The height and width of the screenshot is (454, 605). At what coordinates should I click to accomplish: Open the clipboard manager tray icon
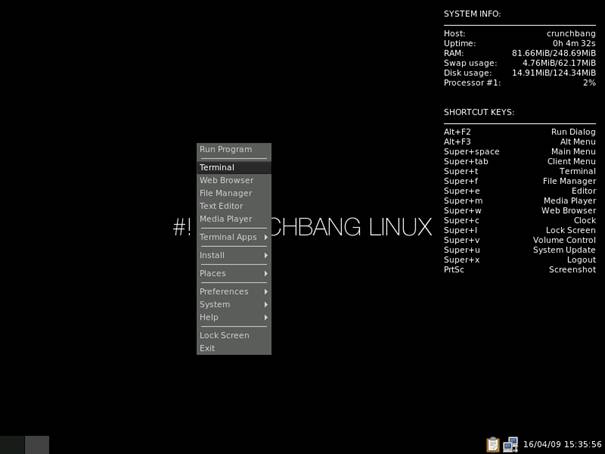493,444
